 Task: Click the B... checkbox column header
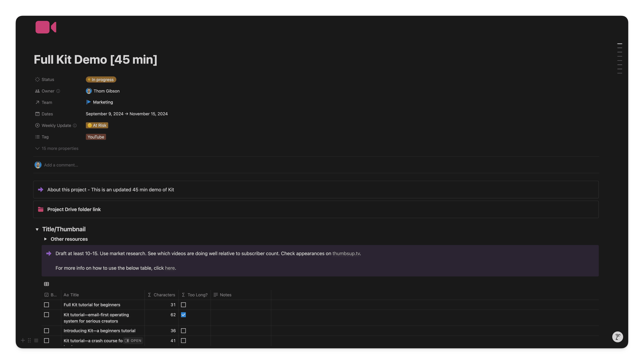[51, 295]
